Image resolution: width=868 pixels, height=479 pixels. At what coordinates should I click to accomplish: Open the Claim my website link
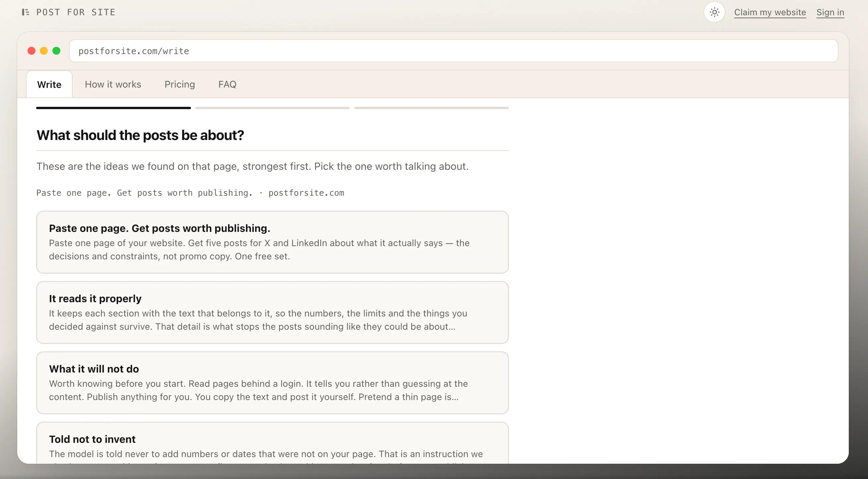[770, 12]
